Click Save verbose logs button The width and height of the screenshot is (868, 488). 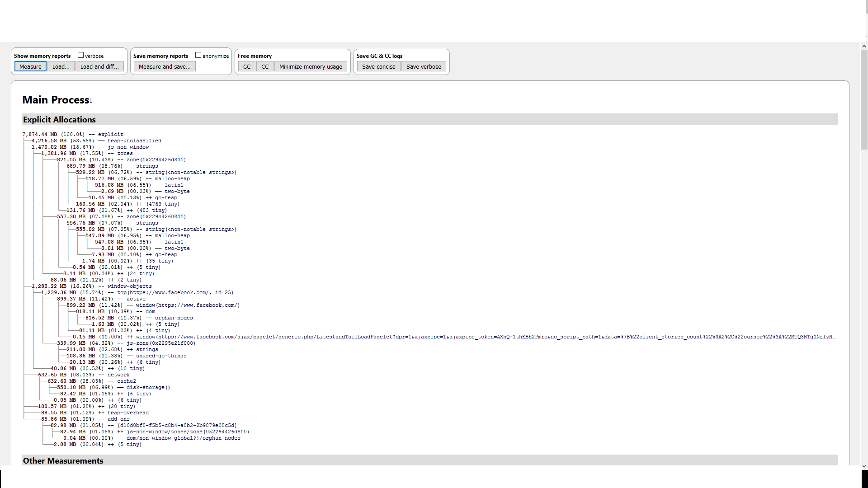pyautogui.click(x=424, y=66)
